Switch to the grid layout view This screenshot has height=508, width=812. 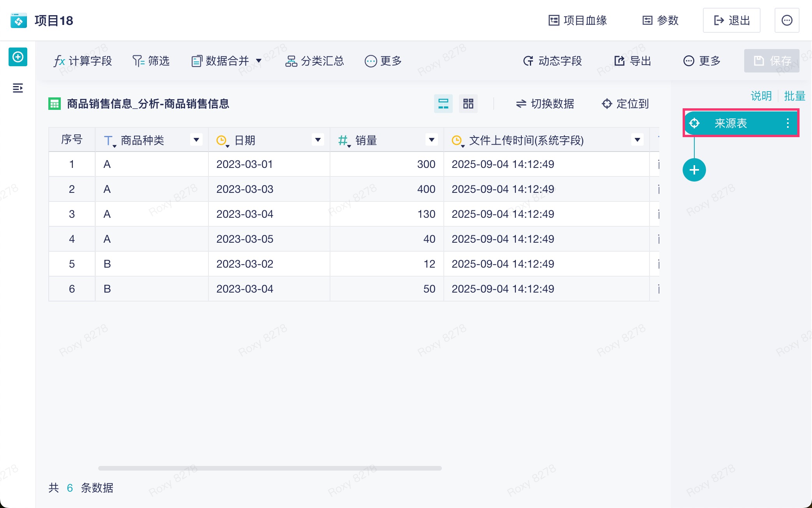(x=468, y=104)
